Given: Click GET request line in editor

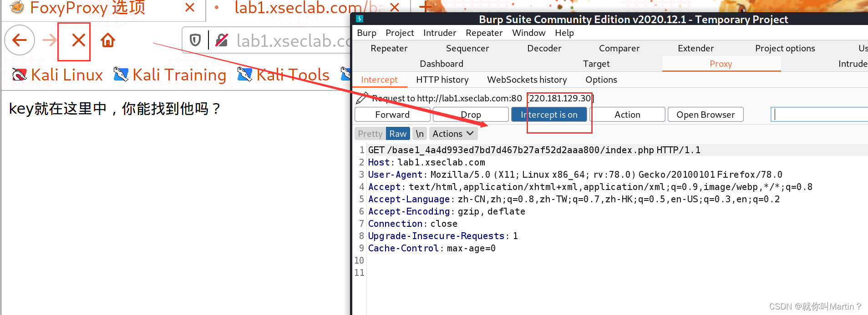Looking at the screenshot, I should pos(534,150).
